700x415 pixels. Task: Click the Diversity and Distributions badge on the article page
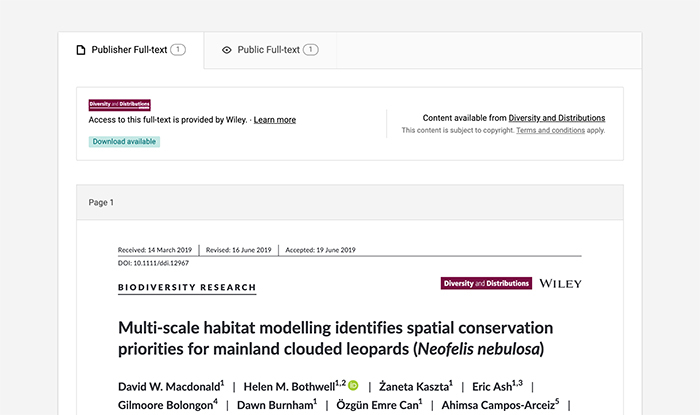[485, 283]
